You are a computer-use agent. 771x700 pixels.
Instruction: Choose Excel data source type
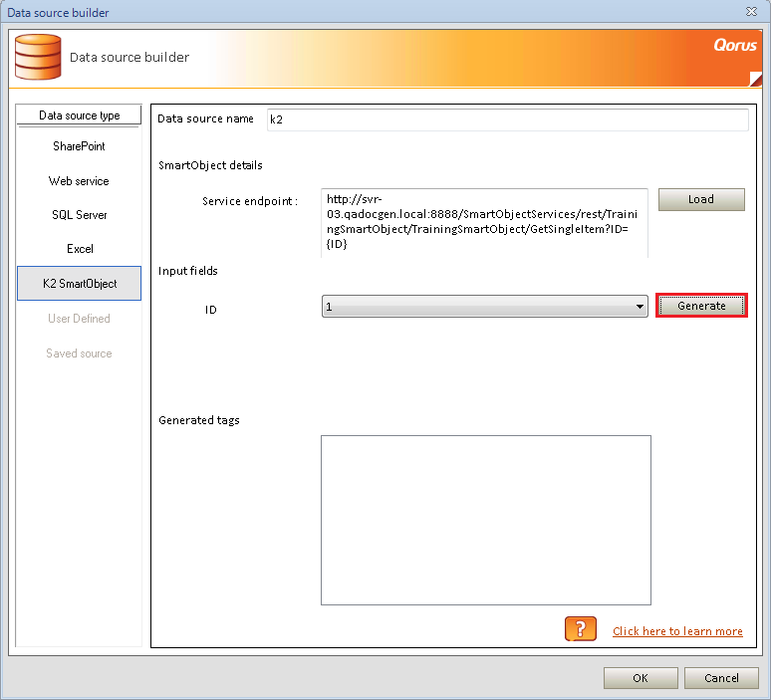coord(79,249)
